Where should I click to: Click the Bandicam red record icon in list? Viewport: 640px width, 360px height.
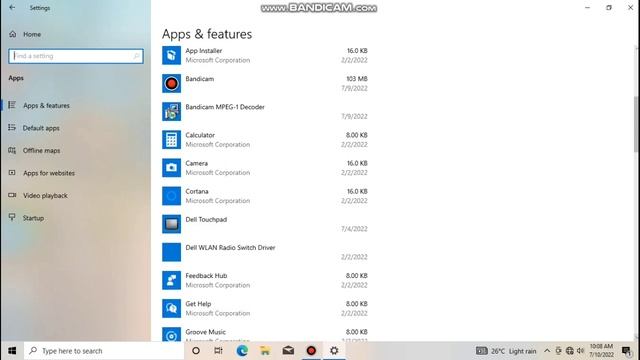pyautogui.click(x=171, y=83)
